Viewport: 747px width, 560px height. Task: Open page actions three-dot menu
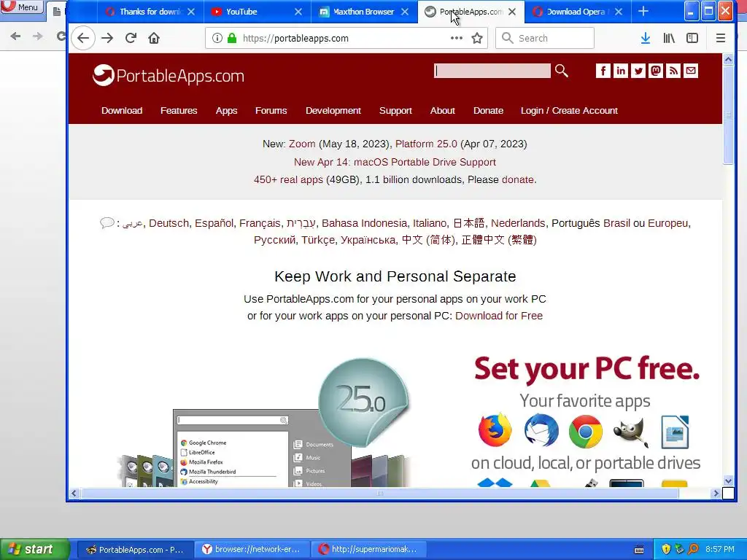(x=457, y=38)
